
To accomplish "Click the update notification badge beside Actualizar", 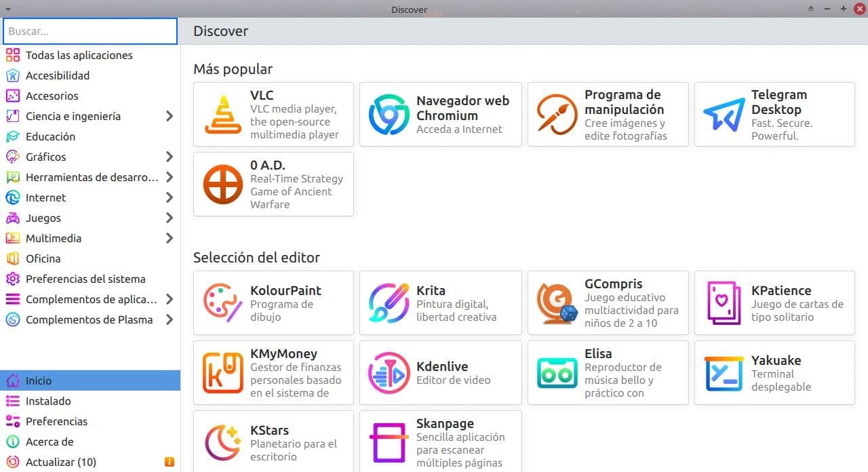I will pos(170,463).
